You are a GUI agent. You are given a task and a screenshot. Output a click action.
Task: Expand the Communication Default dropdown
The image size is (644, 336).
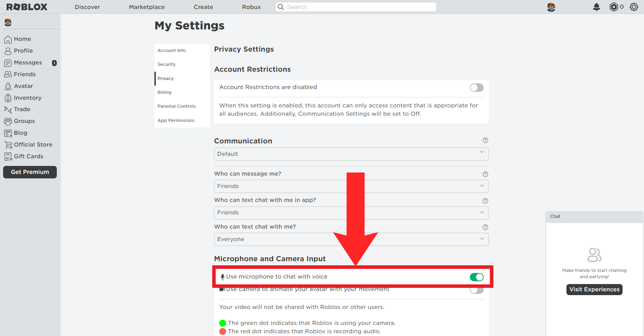pyautogui.click(x=351, y=154)
